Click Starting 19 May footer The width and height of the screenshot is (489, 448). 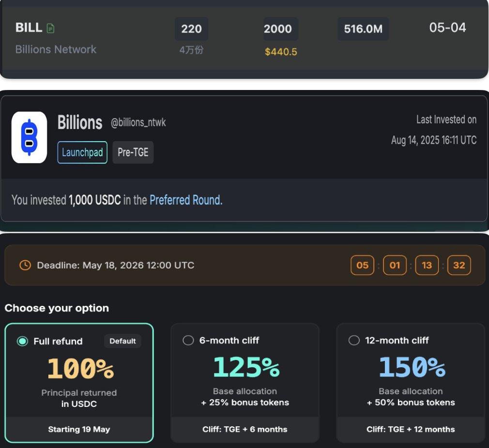click(x=79, y=429)
